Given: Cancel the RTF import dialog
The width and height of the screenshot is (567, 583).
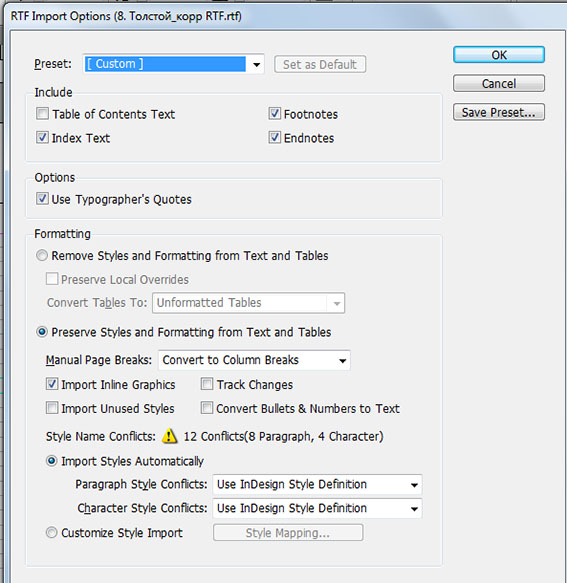Looking at the screenshot, I should (499, 83).
